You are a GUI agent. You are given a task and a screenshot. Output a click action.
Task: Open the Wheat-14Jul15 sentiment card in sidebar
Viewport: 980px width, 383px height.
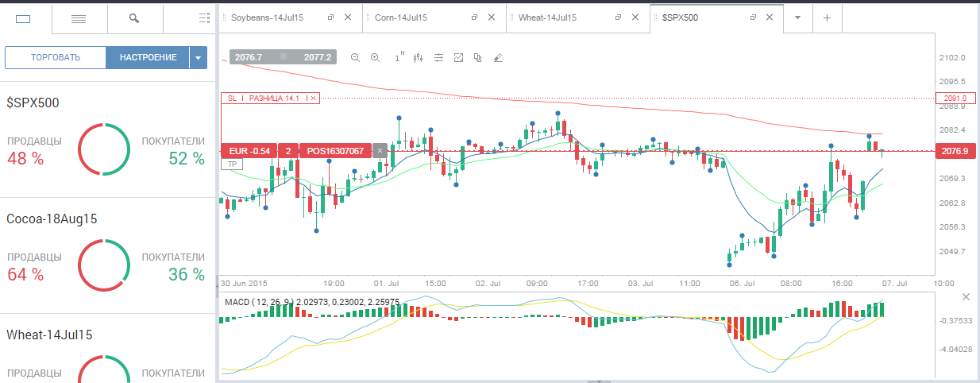point(107,348)
